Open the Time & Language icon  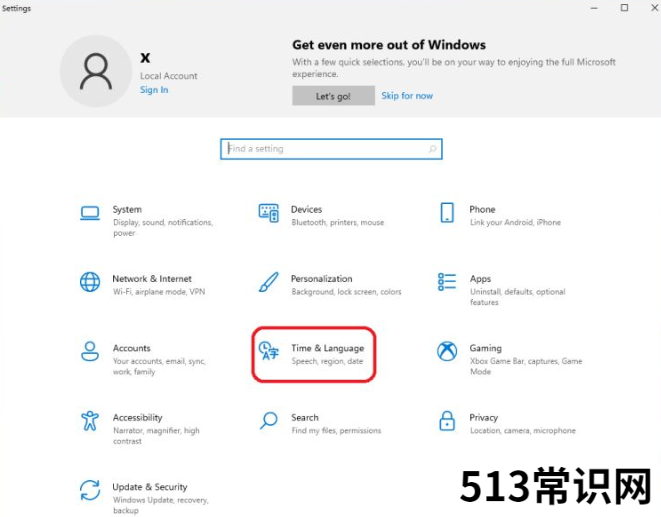pos(269,351)
